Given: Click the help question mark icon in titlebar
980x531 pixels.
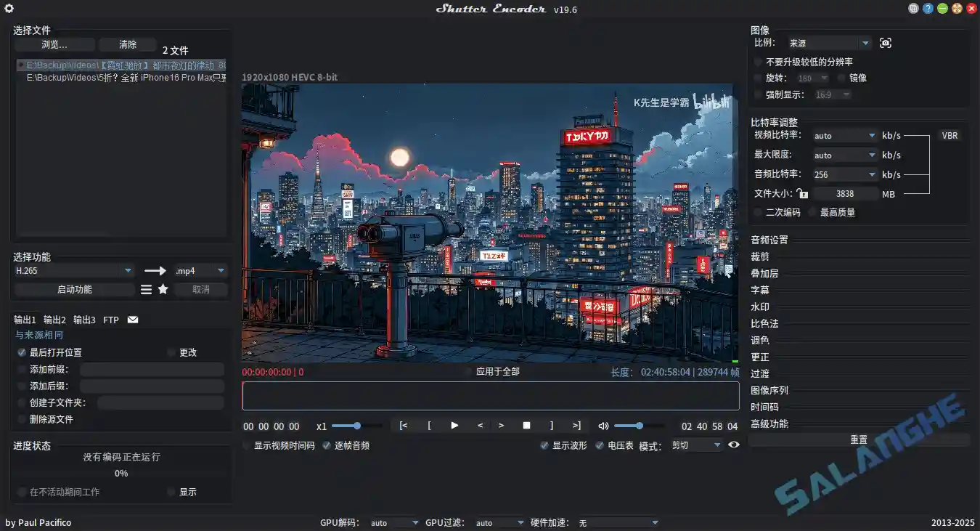Looking at the screenshot, I should point(928,8).
